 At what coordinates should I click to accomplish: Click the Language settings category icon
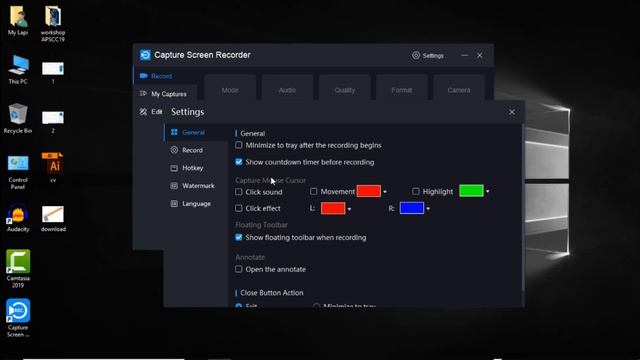pos(174,203)
